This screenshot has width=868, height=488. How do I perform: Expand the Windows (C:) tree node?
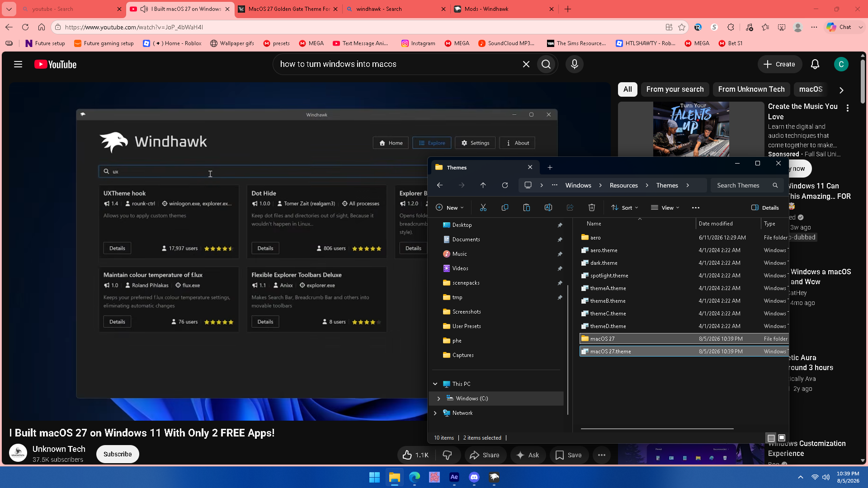439,399
